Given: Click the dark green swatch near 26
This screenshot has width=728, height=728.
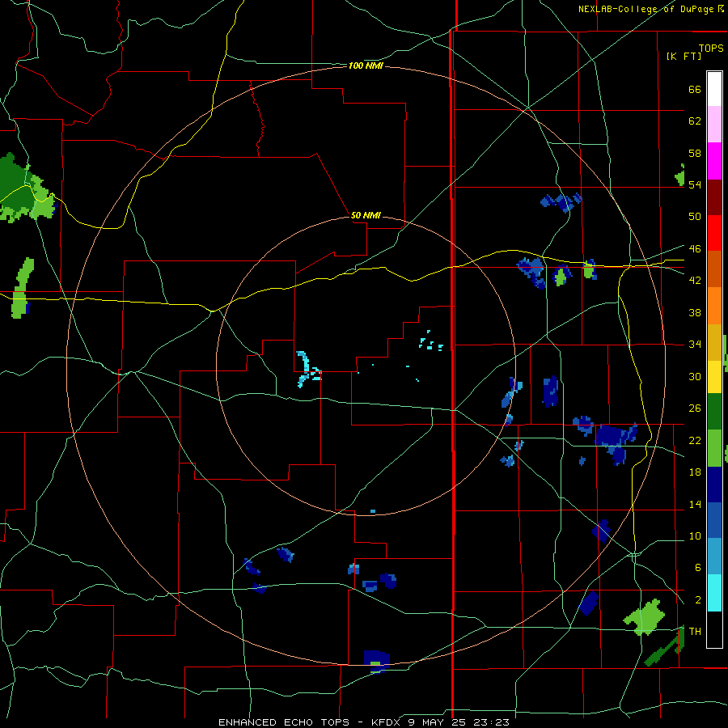Looking at the screenshot, I should pos(714,412).
